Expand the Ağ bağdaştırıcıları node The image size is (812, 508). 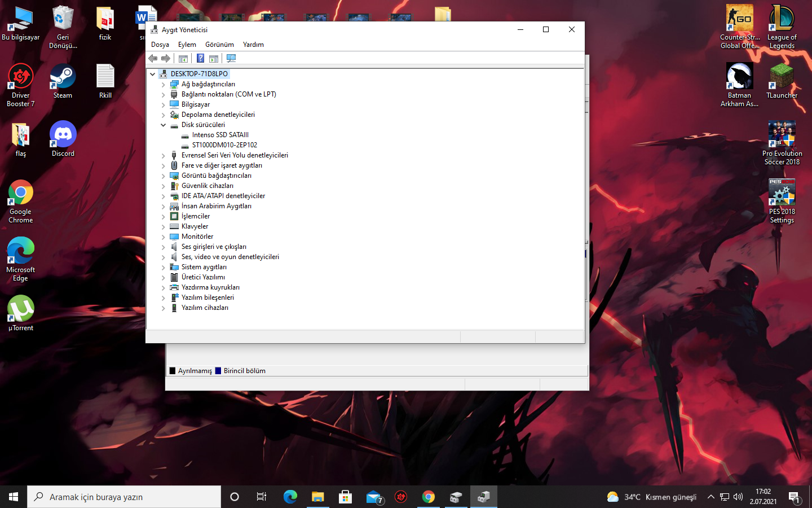coord(164,85)
